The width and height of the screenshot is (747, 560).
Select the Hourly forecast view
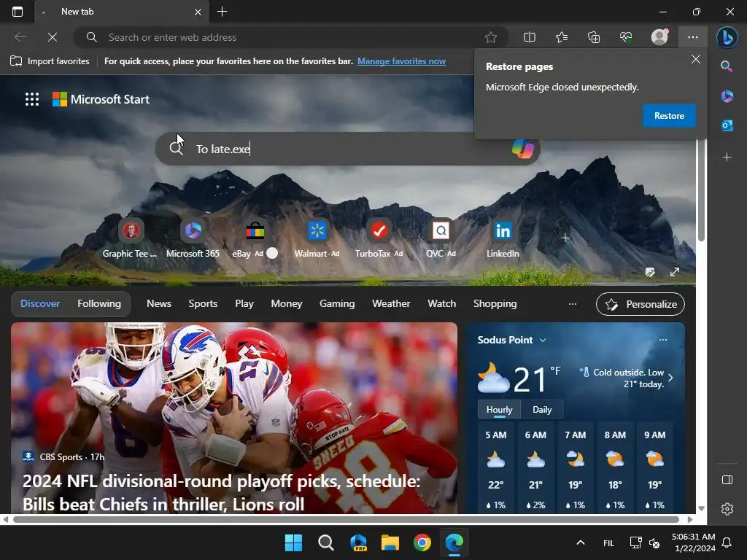tap(499, 410)
